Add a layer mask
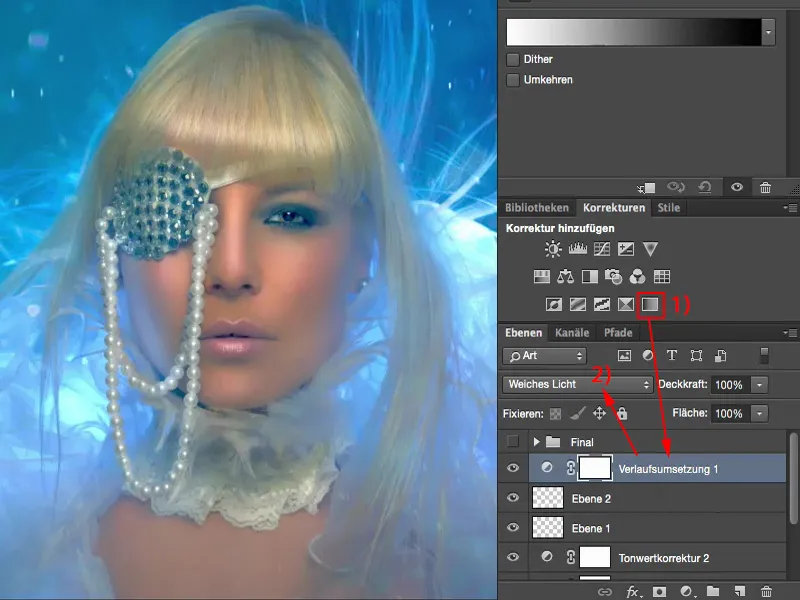The width and height of the screenshot is (800, 600). [x=660, y=592]
